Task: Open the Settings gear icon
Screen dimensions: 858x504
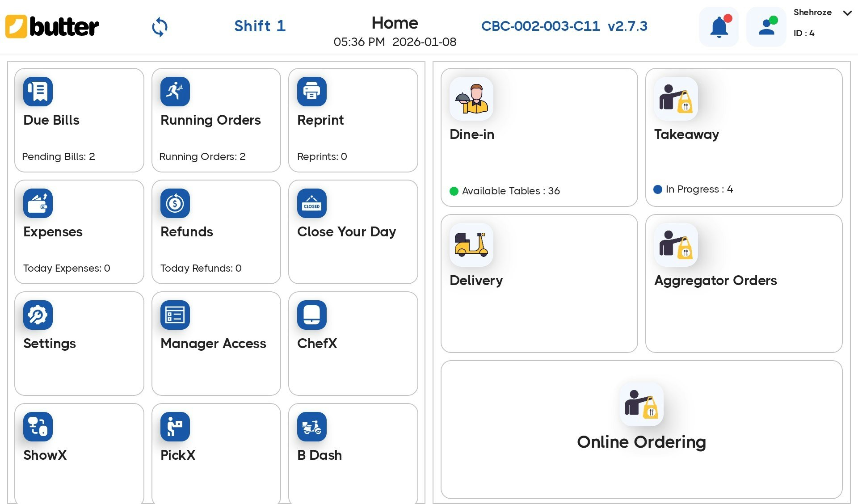Action: [38, 315]
